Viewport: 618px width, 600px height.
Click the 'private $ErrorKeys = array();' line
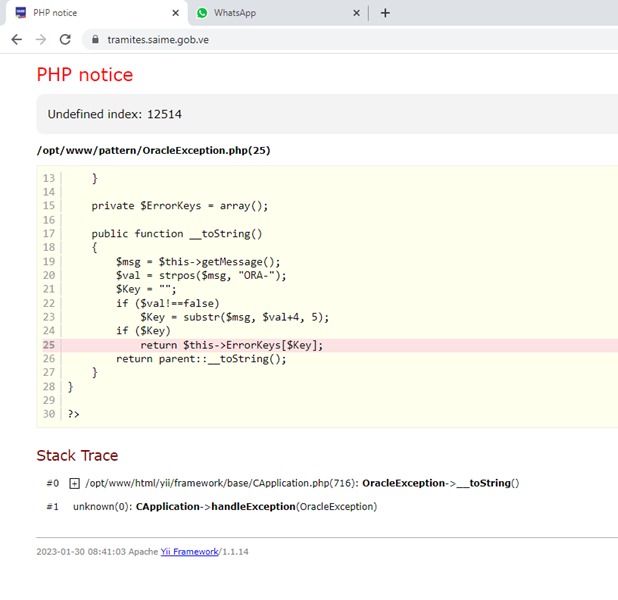(180, 206)
